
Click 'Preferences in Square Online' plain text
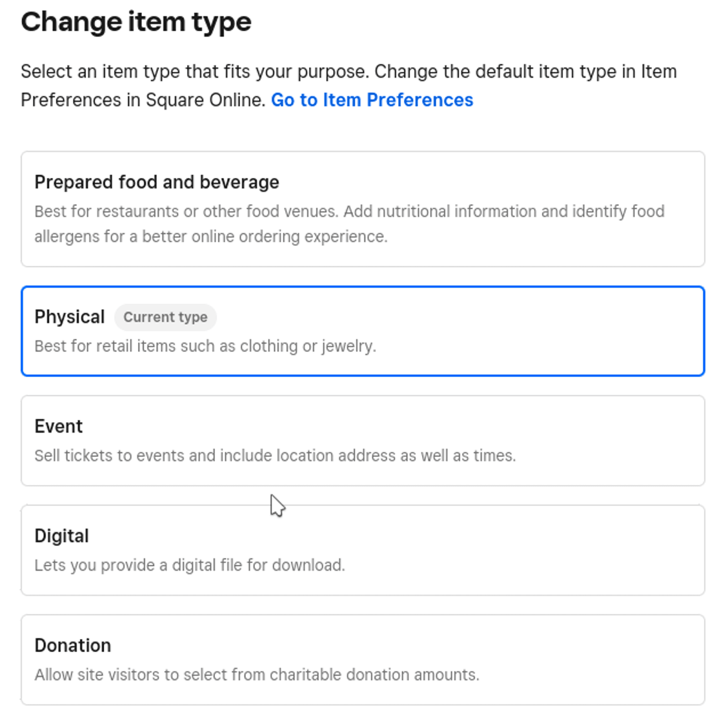coord(143,100)
